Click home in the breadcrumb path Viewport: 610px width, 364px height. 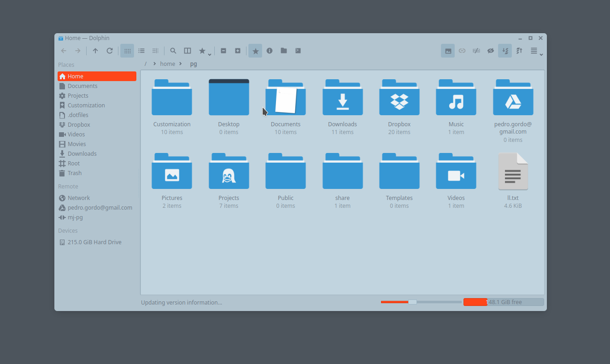[168, 64]
